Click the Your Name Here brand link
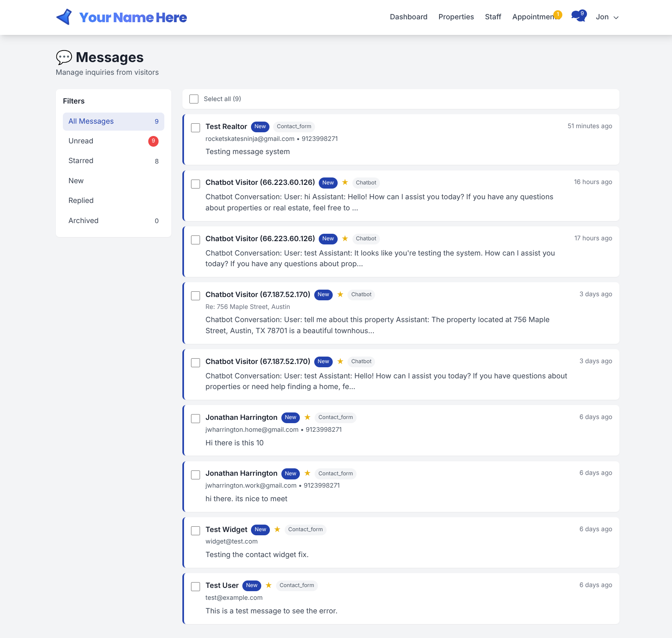Screen dimensions: 672x638 click(x=133, y=17)
